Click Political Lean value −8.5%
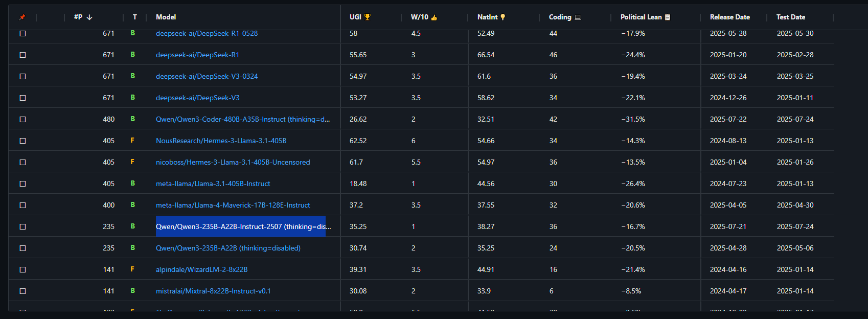The height and width of the screenshot is (319, 868). click(631, 291)
